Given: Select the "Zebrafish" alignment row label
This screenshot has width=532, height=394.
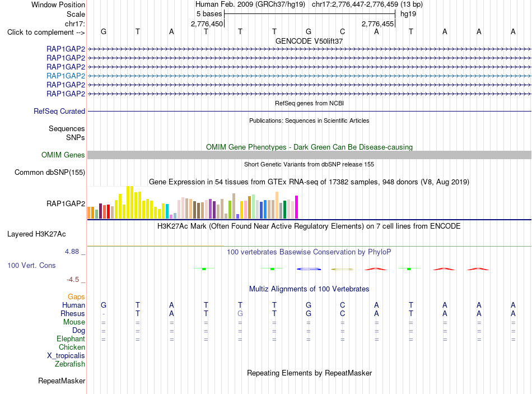Looking at the screenshot, I should (70, 364).
